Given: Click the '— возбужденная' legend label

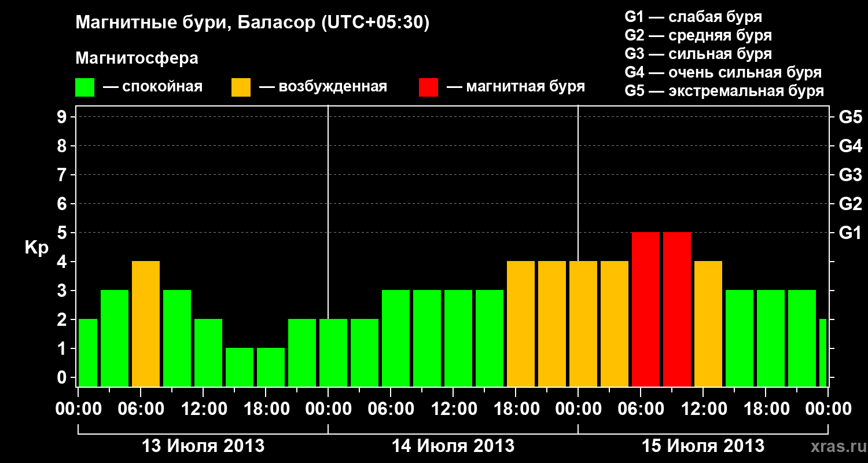Looking at the screenshot, I should coord(323,87).
